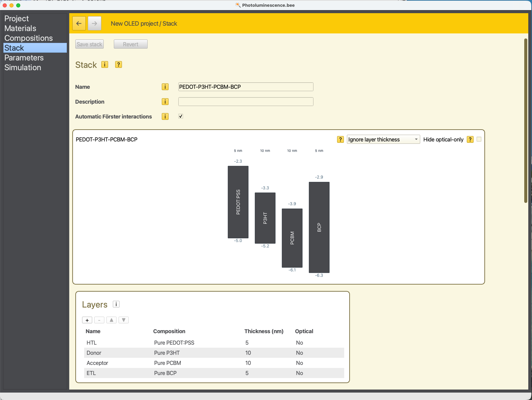This screenshot has height=400, width=532.
Task: Open help for Hide optical-only option
Action: coord(470,139)
